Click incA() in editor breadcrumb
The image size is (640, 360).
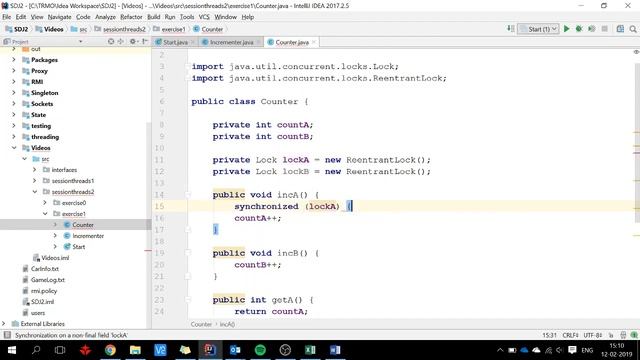[x=227, y=324]
